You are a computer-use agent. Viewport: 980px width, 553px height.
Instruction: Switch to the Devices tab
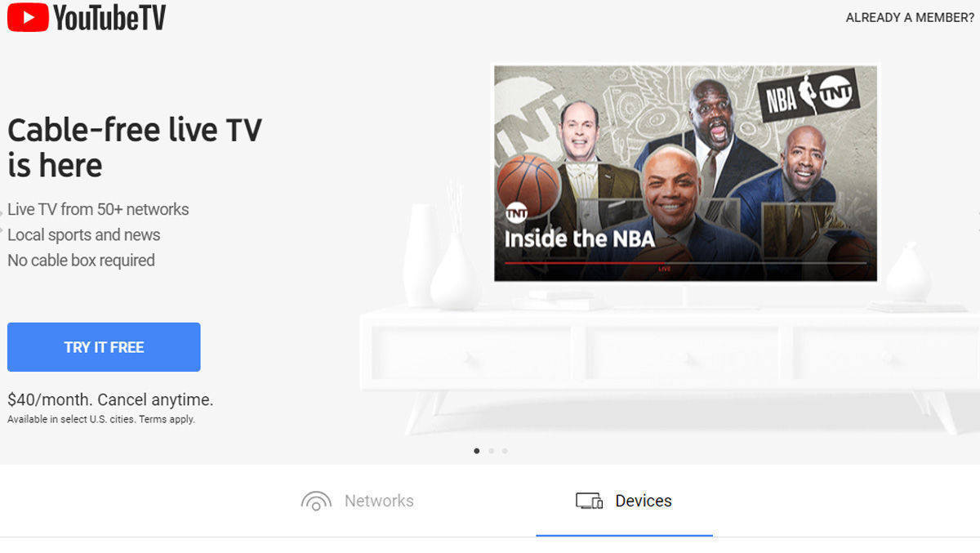point(624,501)
